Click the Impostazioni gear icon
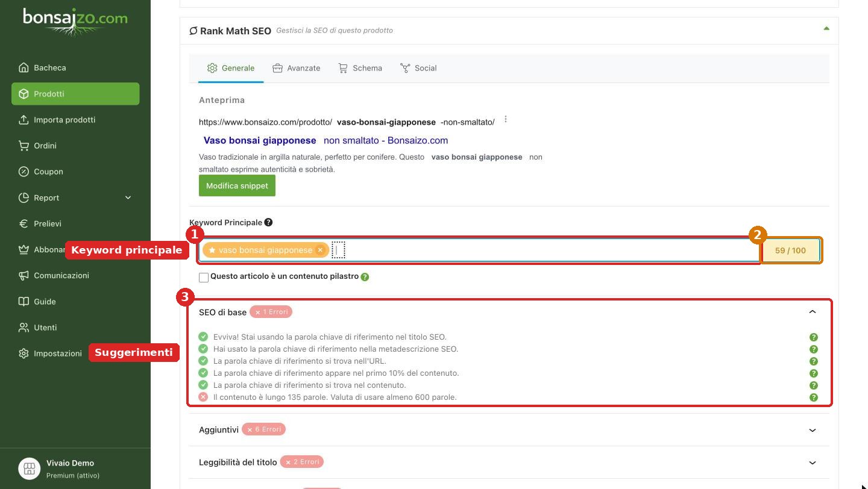Screen dimensions: 868x489 [x=24, y=354]
